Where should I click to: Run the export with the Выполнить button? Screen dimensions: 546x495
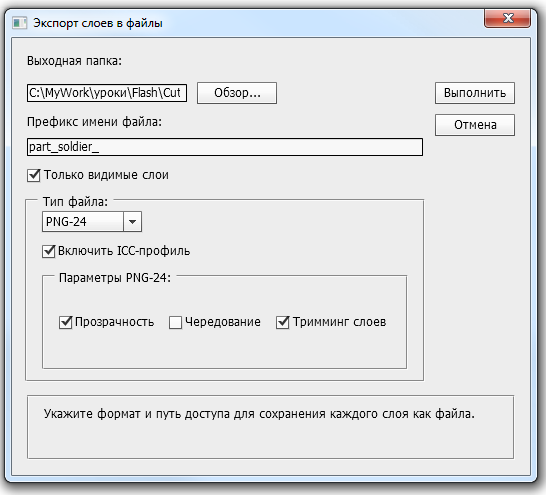475,93
